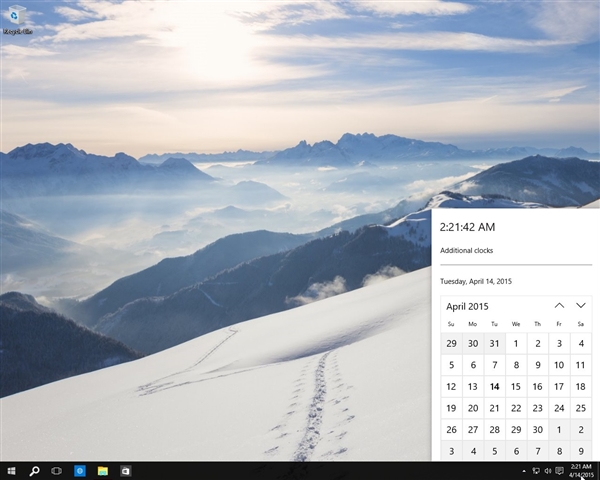Open the Start menu
600x480 pixels.
pos(11,471)
